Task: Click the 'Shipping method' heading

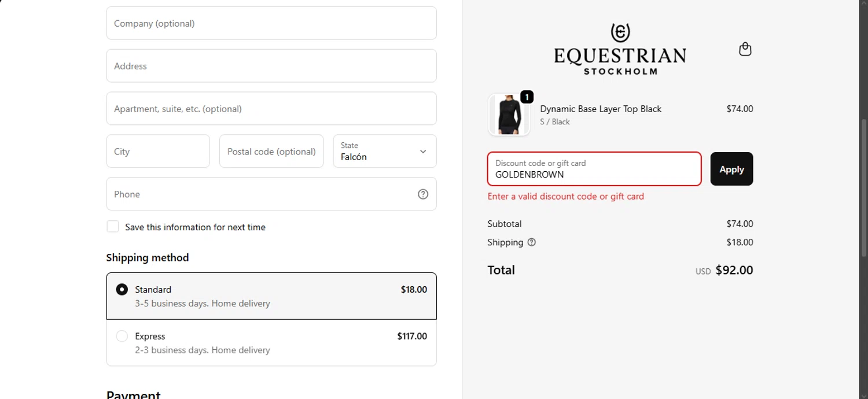Action: tap(148, 258)
